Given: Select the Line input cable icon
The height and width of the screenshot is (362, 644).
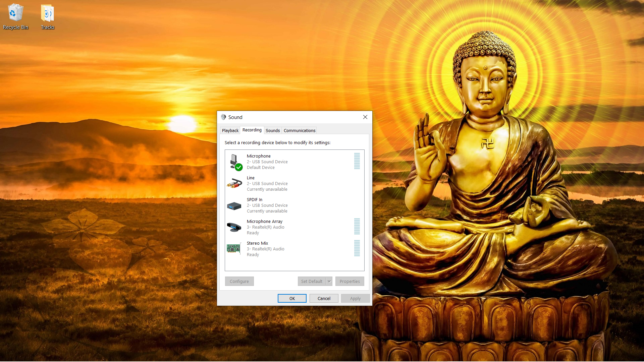Looking at the screenshot, I should (234, 183).
